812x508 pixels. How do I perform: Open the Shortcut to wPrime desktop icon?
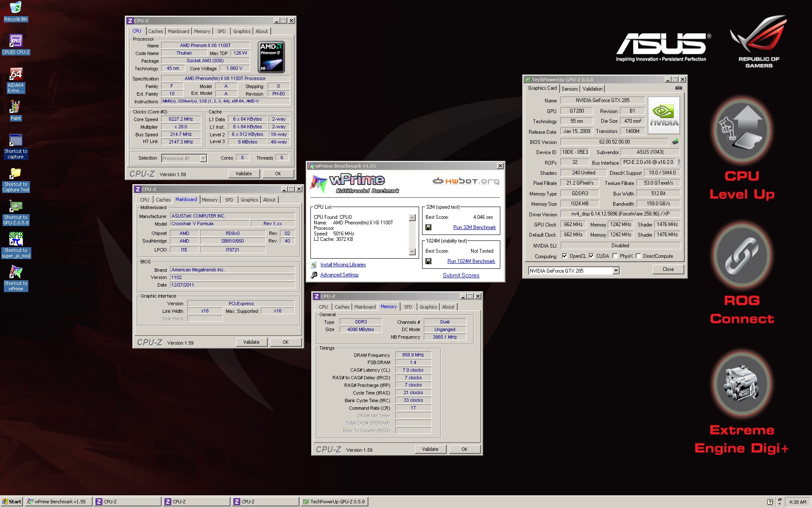(16, 272)
